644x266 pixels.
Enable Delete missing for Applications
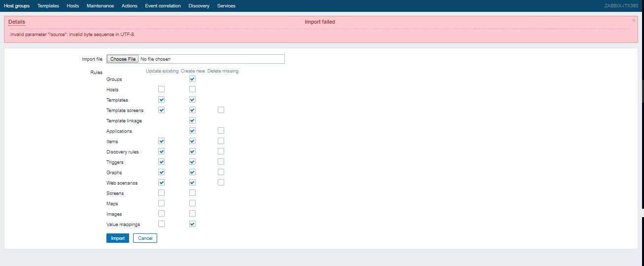221,131
